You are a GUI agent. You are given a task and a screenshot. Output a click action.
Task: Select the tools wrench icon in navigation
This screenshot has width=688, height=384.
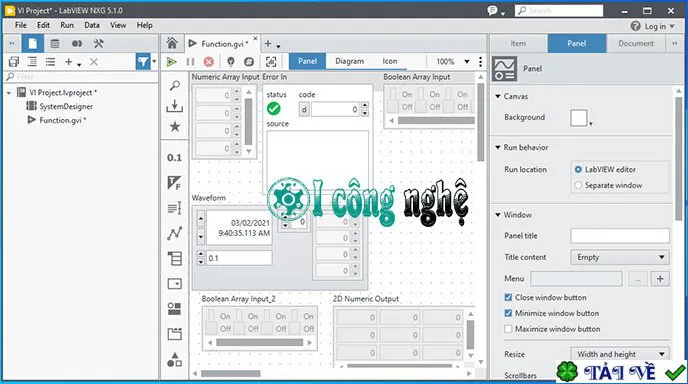click(x=99, y=43)
